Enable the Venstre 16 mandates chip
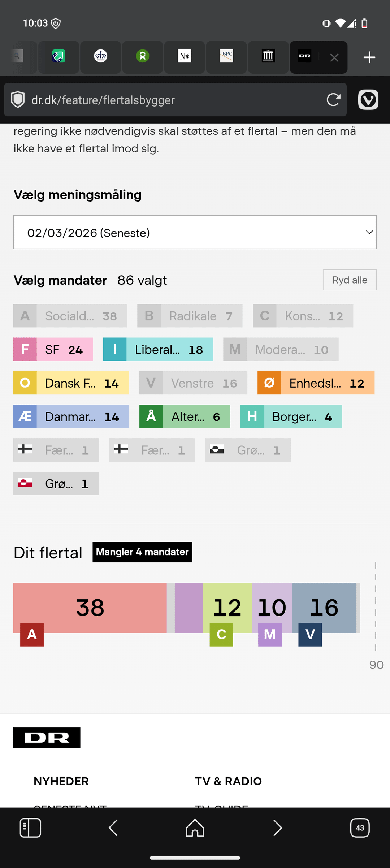390x868 pixels. point(193,383)
